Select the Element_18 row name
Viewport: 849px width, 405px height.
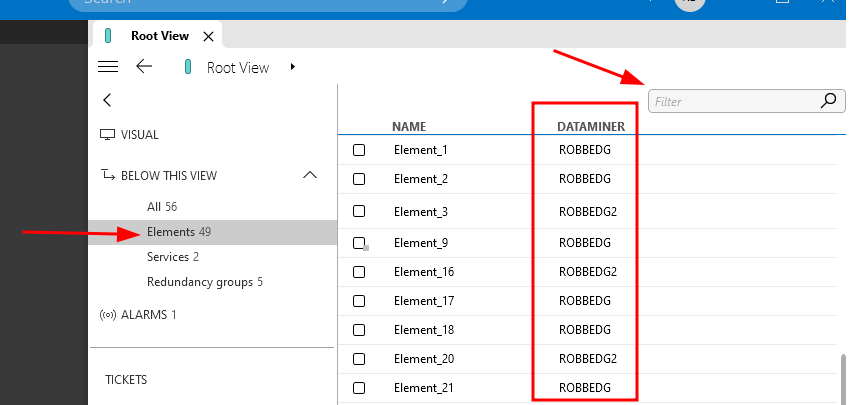click(424, 330)
